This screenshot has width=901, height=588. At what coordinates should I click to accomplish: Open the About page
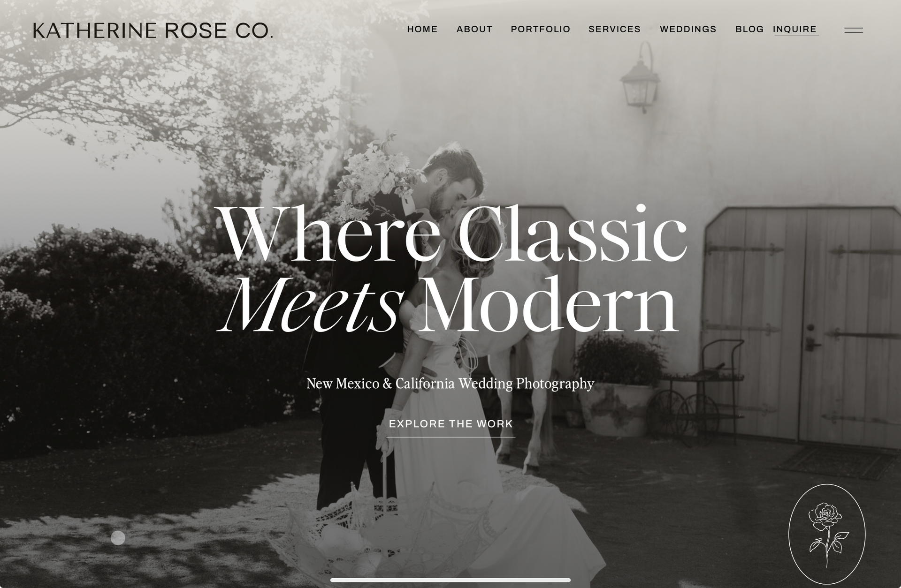474,29
